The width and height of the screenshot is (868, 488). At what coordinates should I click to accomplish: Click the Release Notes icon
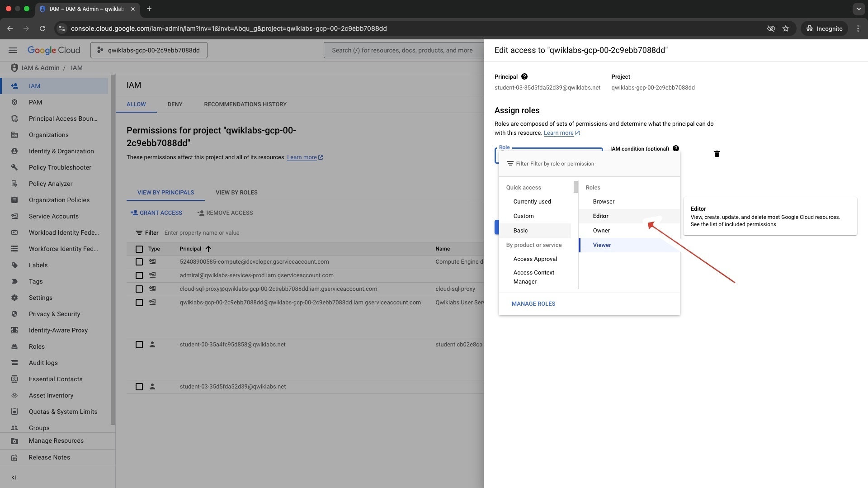coord(14,458)
